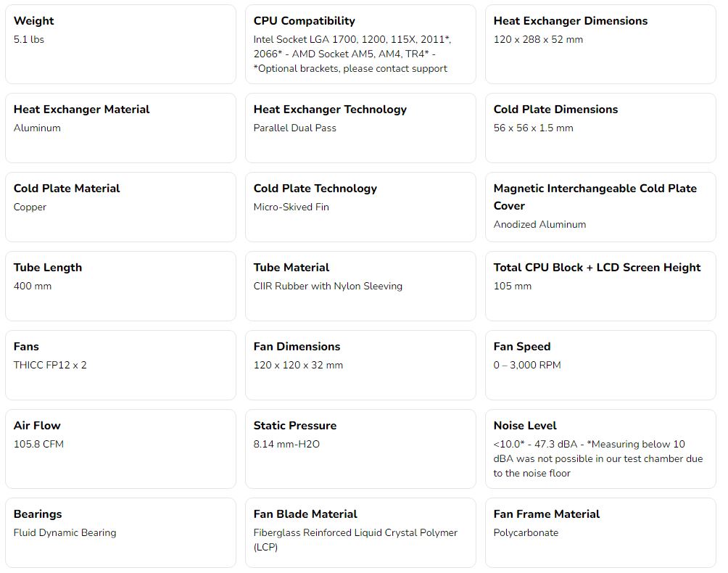Click the Cold Plate Dimensions card
Image resolution: width=728 pixels, height=573 pixels.
tap(600, 128)
